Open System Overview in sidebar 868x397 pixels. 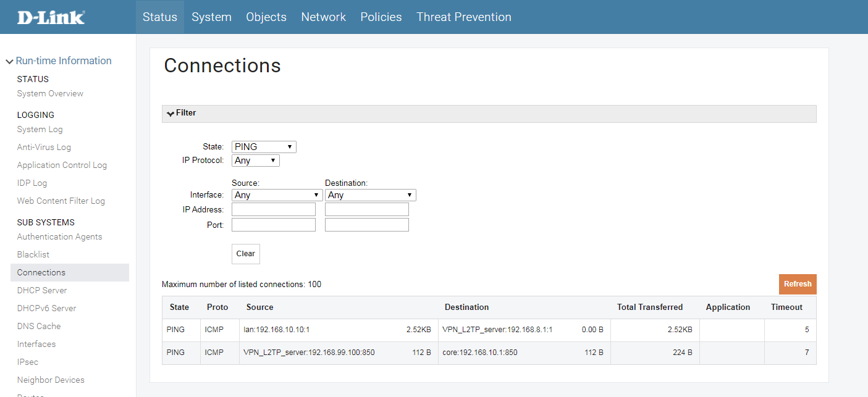click(x=50, y=94)
